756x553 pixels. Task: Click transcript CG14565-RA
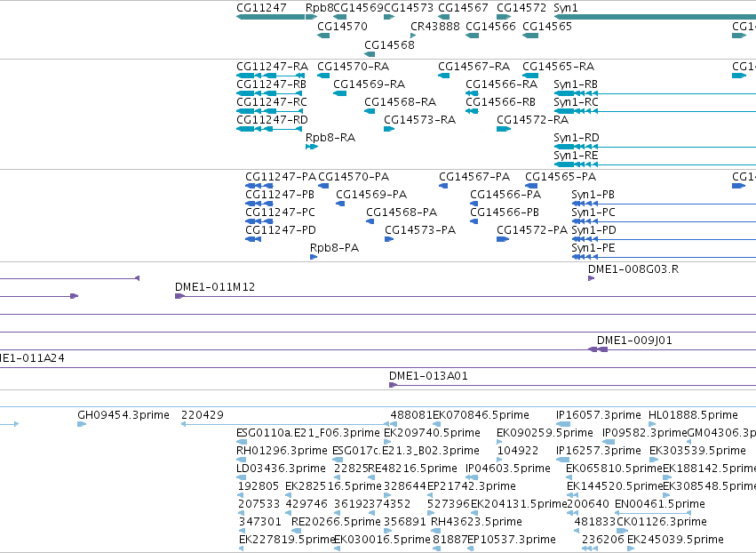[558, 66]
